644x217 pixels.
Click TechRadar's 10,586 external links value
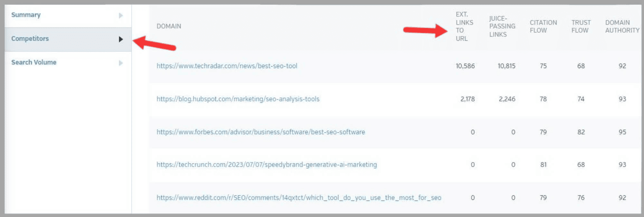(x=465, y=66)
